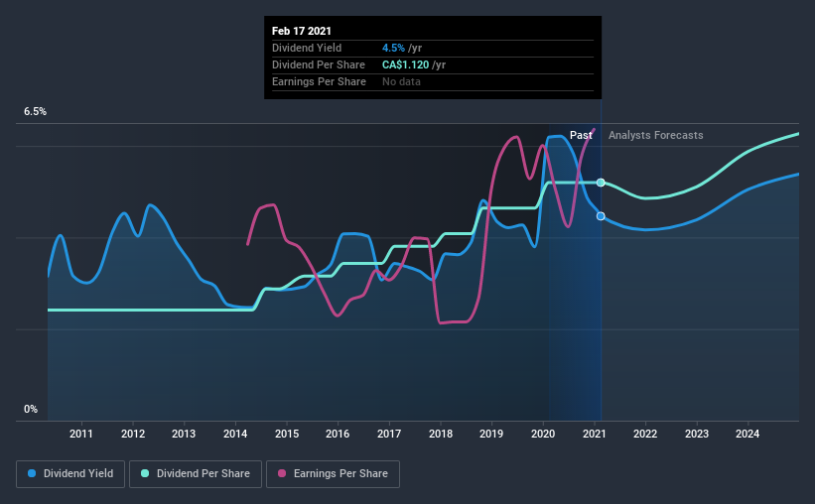The image size is (815, 504).
Task: Click the blue Dividend Yield legend dot
Action: click(32, 473)
